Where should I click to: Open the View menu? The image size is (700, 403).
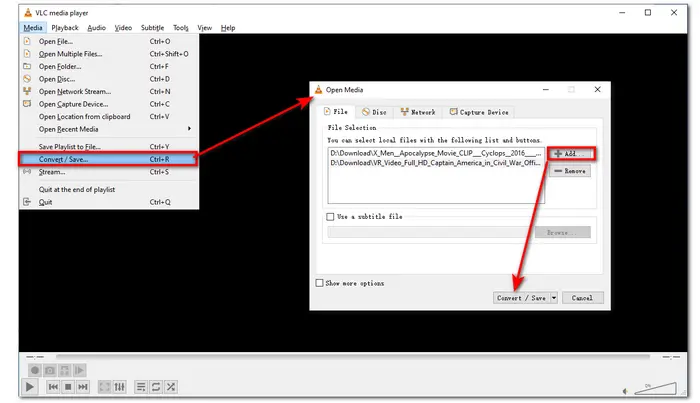pos(204,28)
